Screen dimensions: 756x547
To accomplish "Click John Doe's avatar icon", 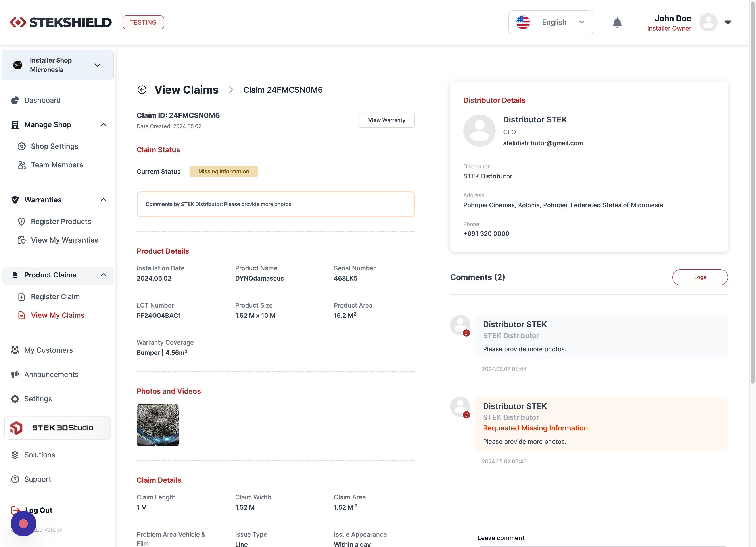I will coord(708,22).
